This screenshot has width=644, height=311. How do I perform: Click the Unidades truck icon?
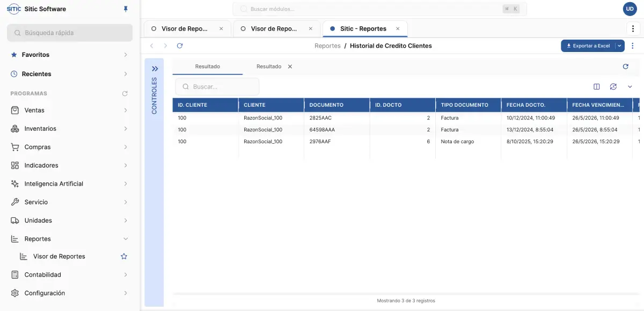click(15, 220)
